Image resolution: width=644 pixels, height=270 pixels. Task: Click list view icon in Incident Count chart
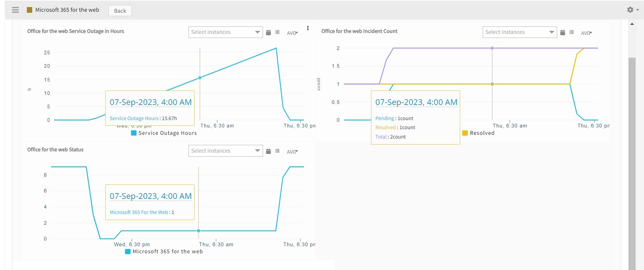point(572,32)
